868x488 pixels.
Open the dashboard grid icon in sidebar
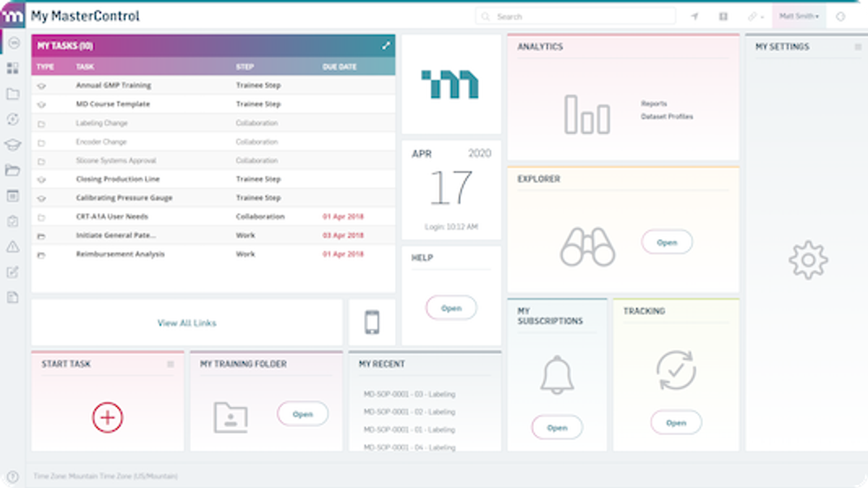pos(12,69)
